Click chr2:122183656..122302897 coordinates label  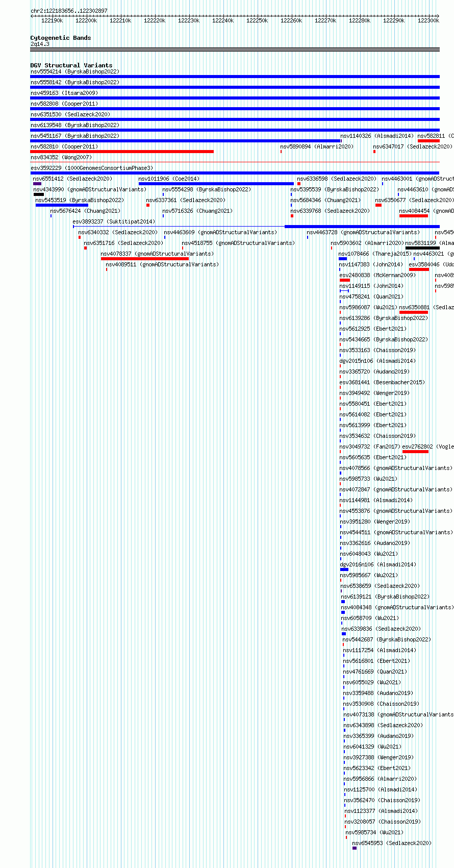(69, 11)
